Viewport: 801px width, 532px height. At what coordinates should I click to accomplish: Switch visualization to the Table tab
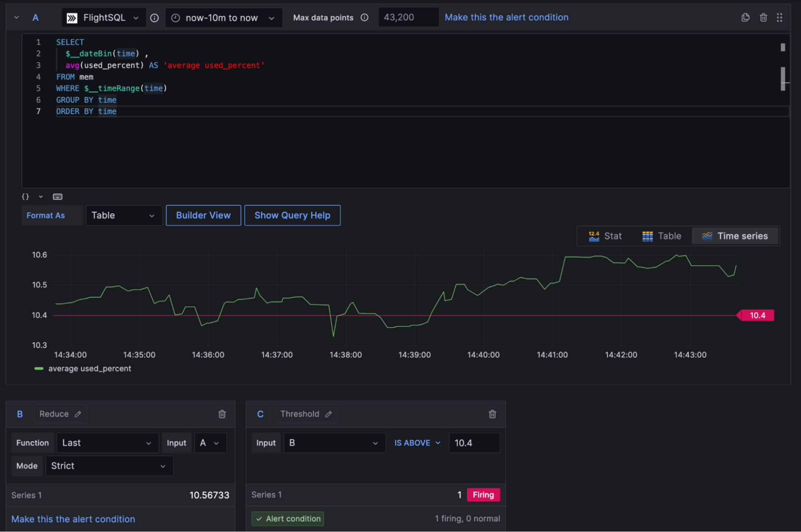pos(662,236)
